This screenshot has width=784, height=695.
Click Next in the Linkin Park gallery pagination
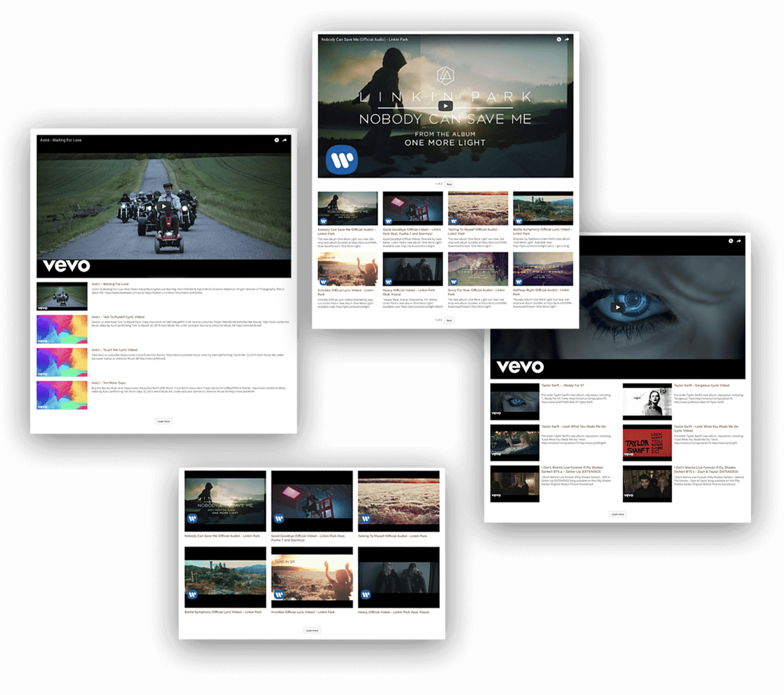[449, 184]
